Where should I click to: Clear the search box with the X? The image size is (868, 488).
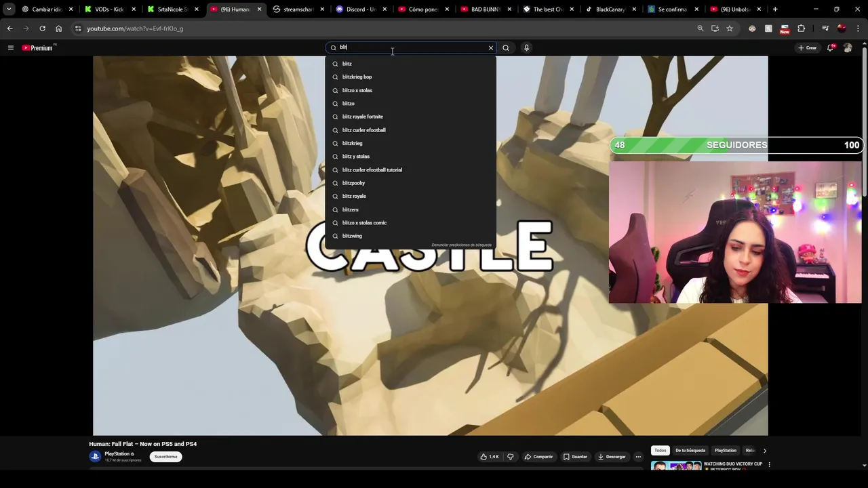(491, 47)
